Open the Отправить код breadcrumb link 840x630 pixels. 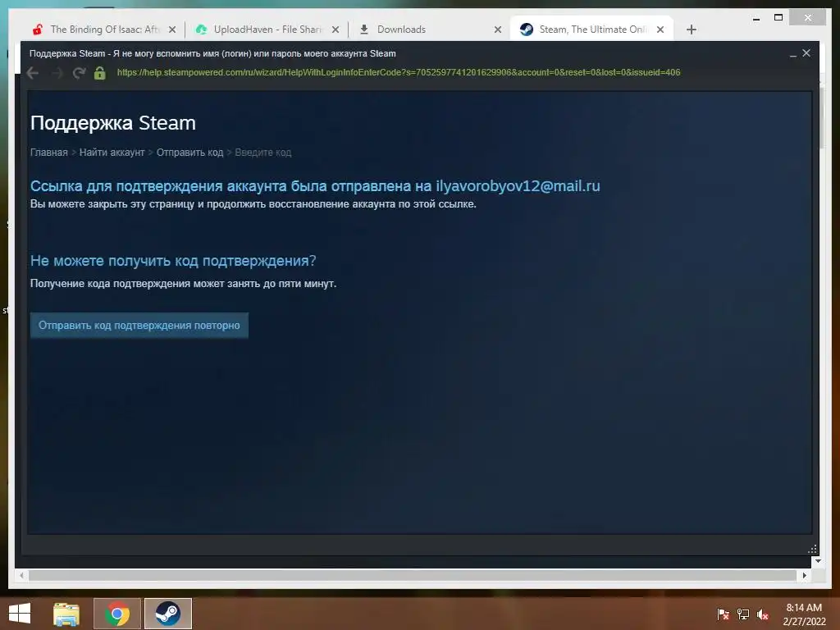(x=189, y=152)
